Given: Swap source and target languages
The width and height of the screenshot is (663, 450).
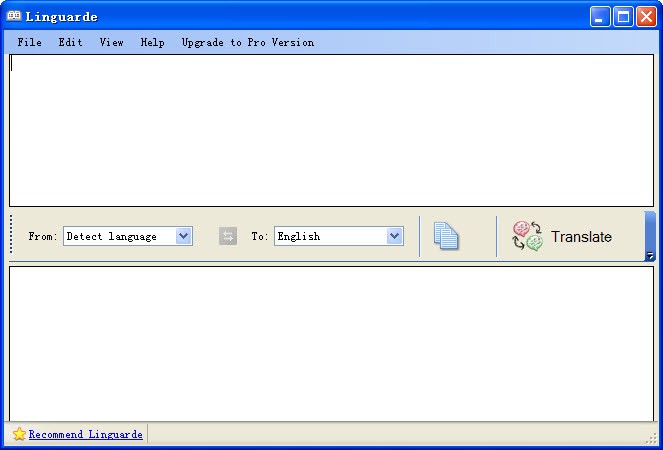Looking at the screenshot, I should pyautogui.click(x=228, y=236).
